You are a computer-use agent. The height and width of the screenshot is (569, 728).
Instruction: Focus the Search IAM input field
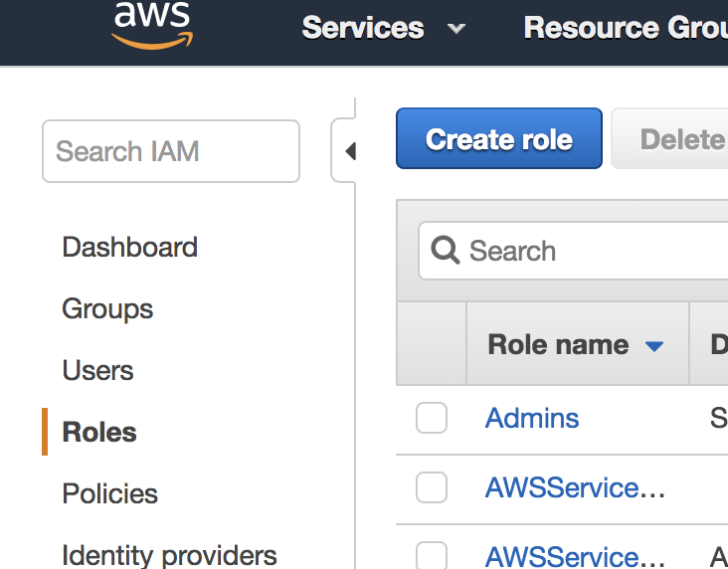[171, 151]
